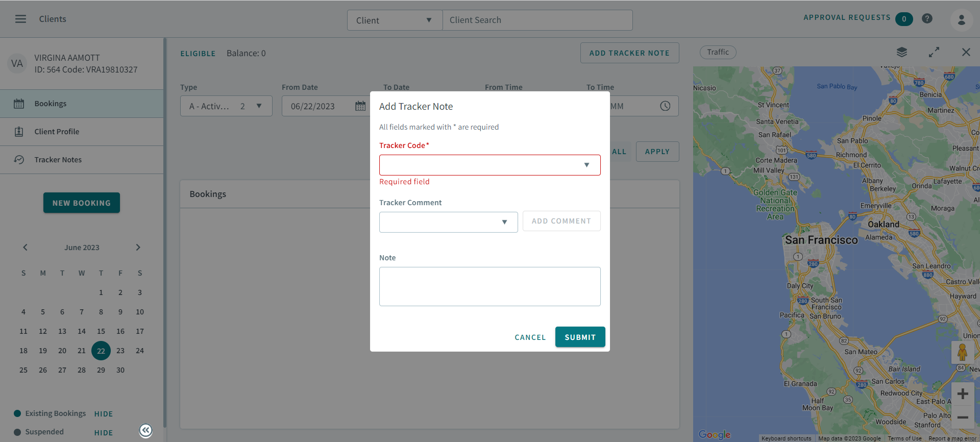
Task: Open map Keyboard shortcuts link
Action: pos(786,438)
